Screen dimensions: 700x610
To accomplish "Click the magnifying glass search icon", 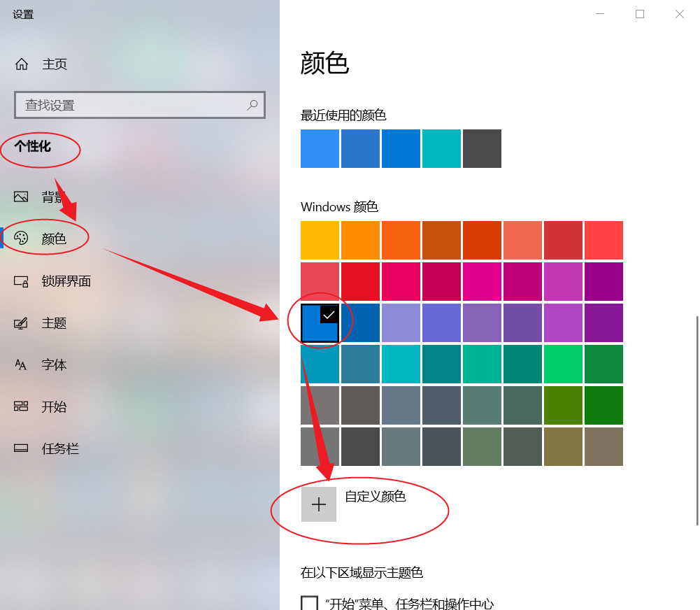I will [x=252, y=104].
